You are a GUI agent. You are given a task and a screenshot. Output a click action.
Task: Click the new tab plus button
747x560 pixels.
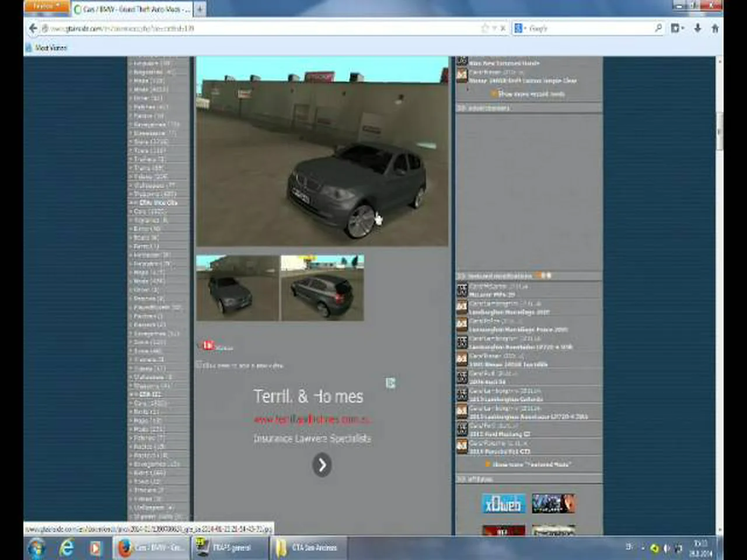pyautogui.click(x=200, y=9)
